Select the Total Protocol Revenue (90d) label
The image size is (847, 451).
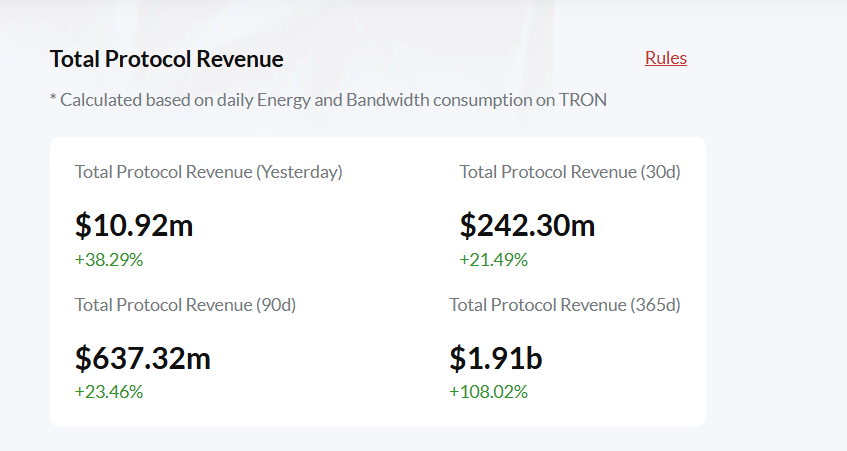click(x=185, y=304)
